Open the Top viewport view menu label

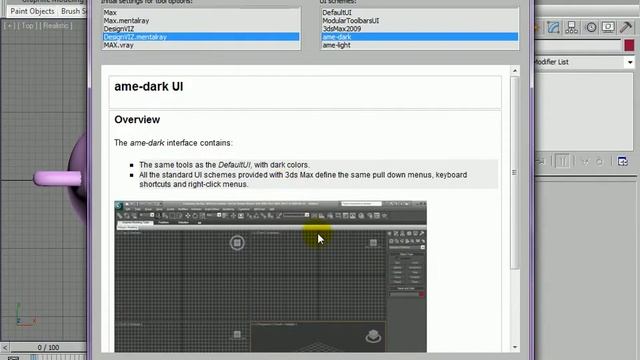(27, 26)
